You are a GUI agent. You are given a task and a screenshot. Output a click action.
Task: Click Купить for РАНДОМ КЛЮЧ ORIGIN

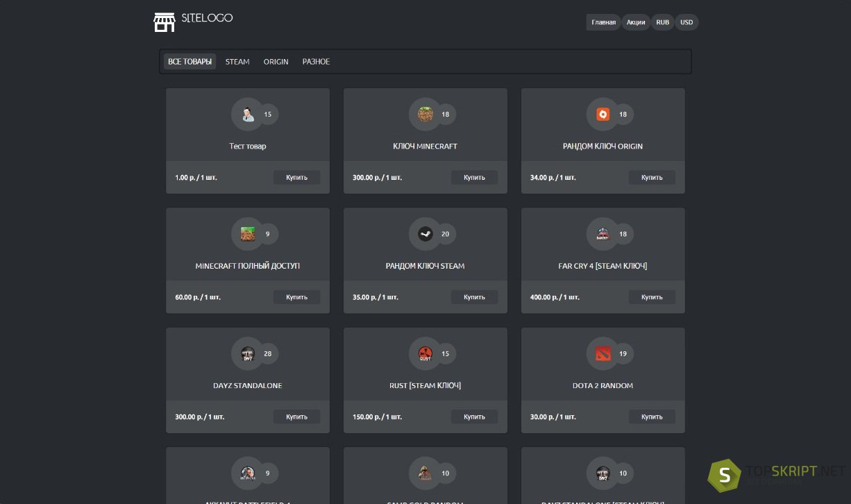pos(652,178)
